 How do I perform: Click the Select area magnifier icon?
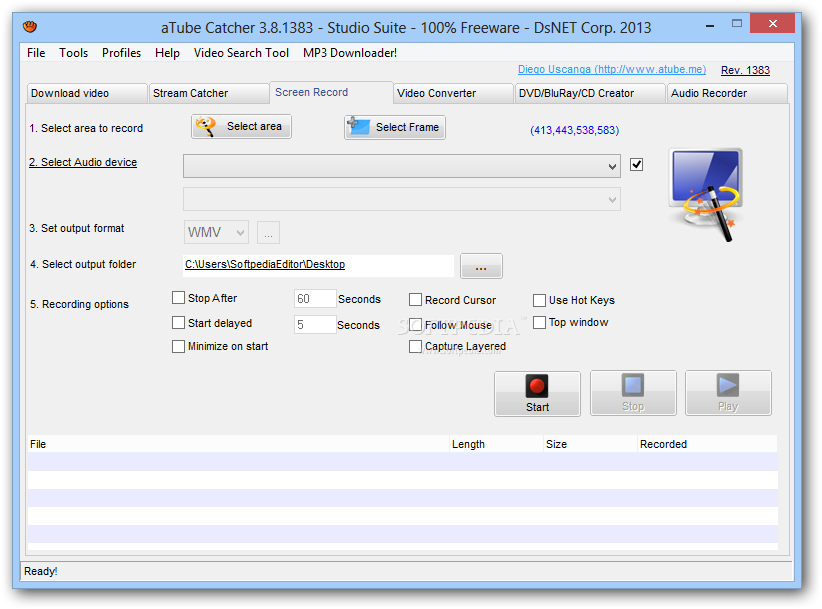coord(206,126)
